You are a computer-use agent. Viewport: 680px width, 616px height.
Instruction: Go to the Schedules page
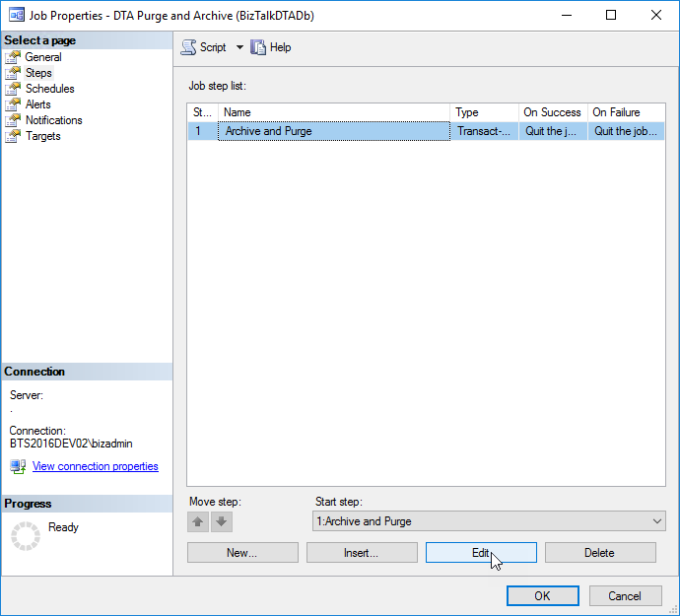50,89
